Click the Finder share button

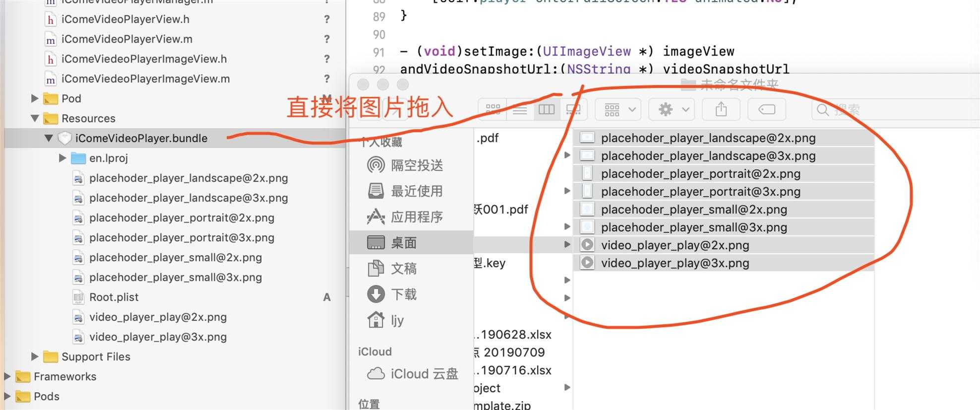722,109
